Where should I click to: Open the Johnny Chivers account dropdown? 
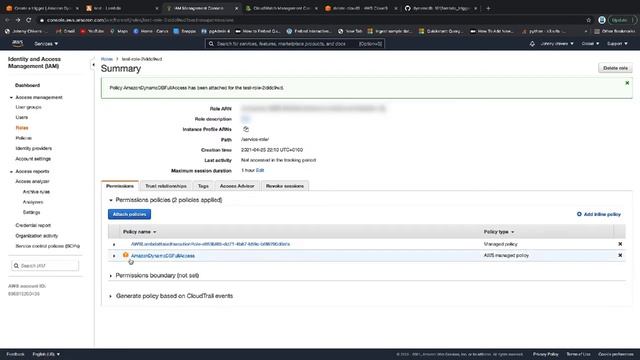(x=557, y=44)
